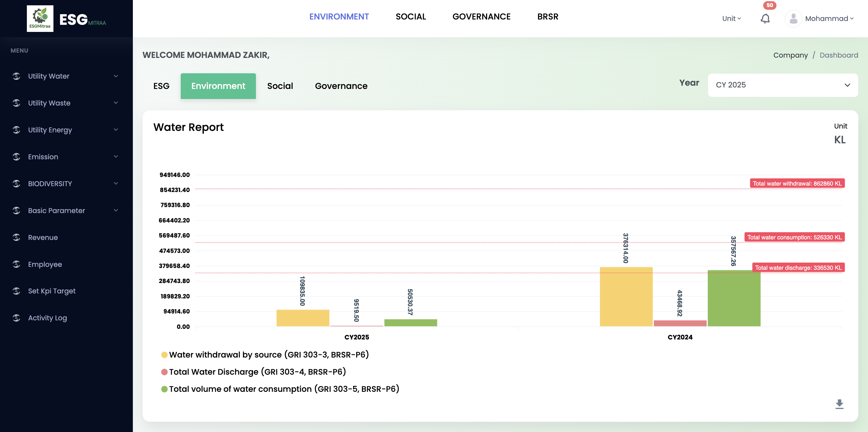
Task: Open the GOVERNANCE top menu
Action: pos(481,17)
